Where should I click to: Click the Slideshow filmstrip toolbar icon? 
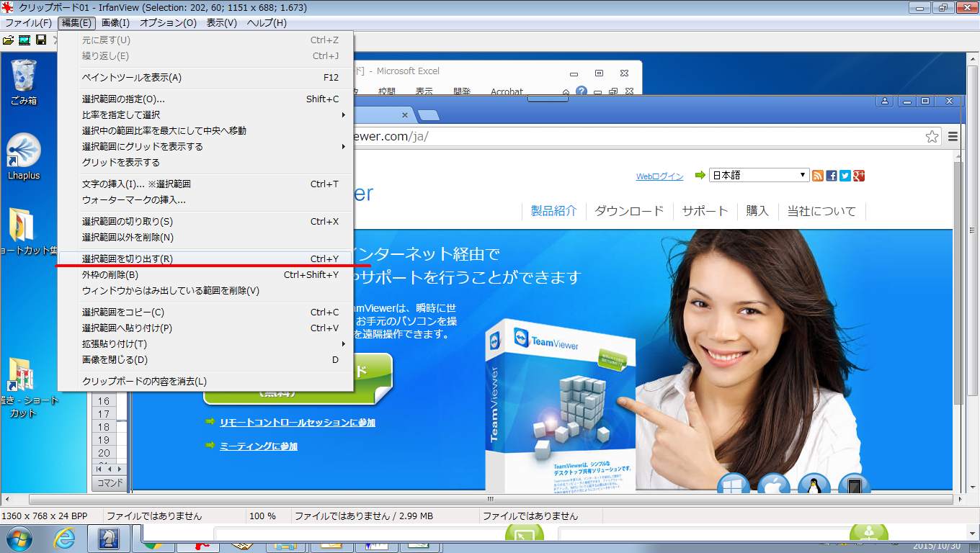click(x=24, y=40)
